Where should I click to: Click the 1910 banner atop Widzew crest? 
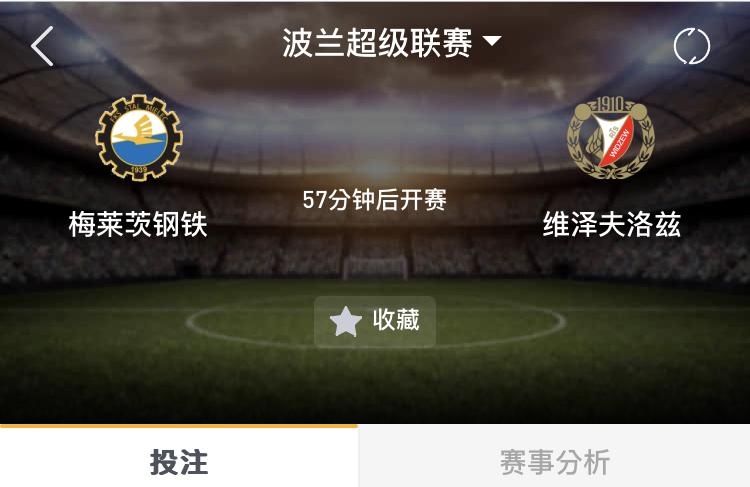point(610,104)
